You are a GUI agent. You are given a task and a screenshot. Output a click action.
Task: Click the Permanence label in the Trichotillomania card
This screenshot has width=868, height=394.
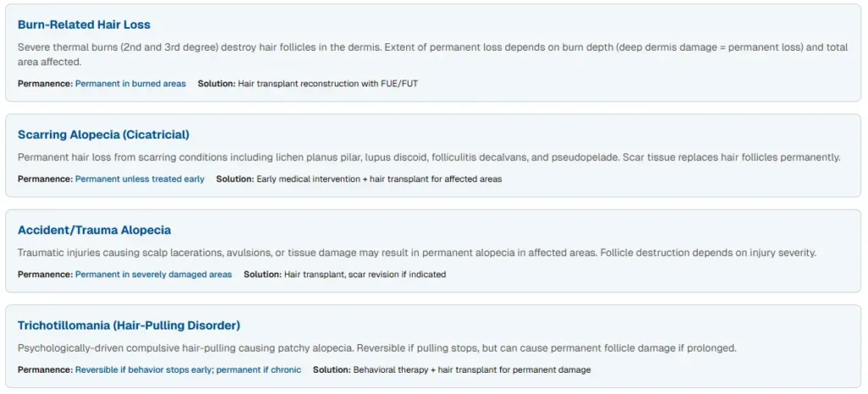click(x=45, y=370)
